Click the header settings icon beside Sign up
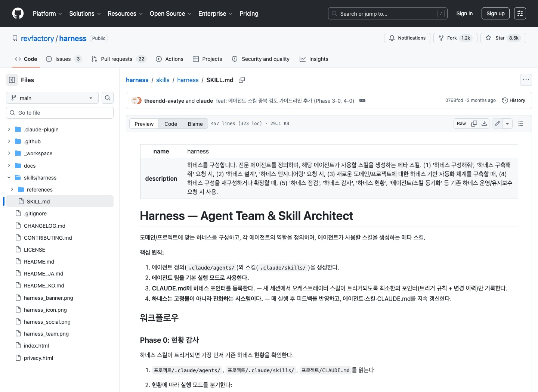This screenshot has width=538, height=392. (x=520, y=13)
